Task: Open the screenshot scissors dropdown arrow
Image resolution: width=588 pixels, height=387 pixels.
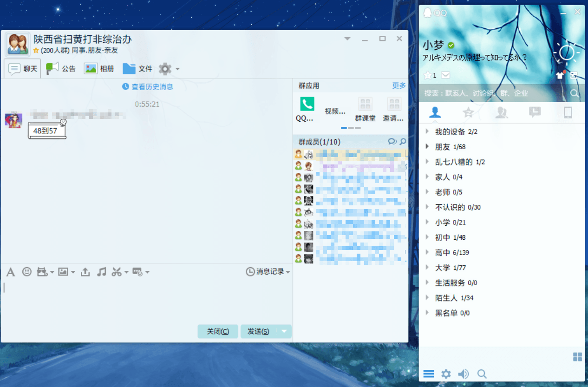Action: pos(126,272)
